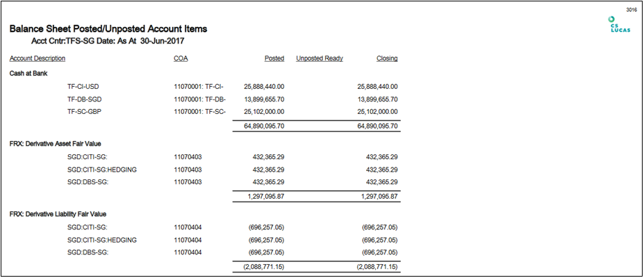Select the Closing column header

click(387, 58)
